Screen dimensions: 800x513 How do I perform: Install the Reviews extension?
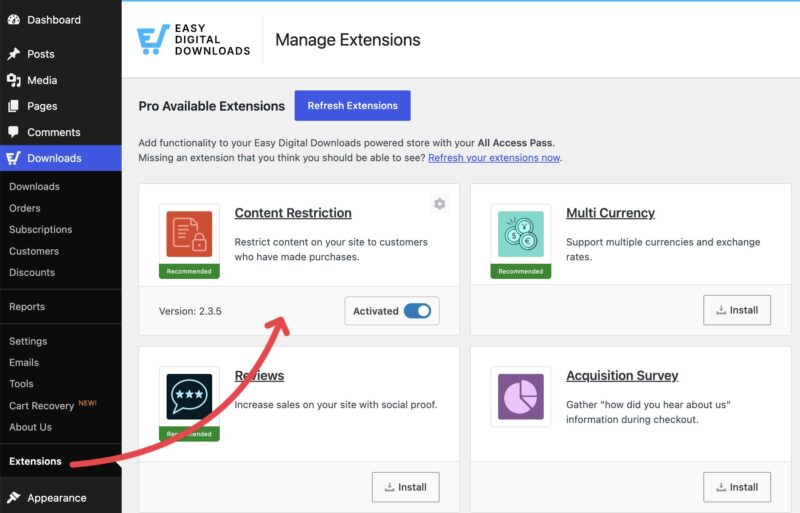(406, 487)
